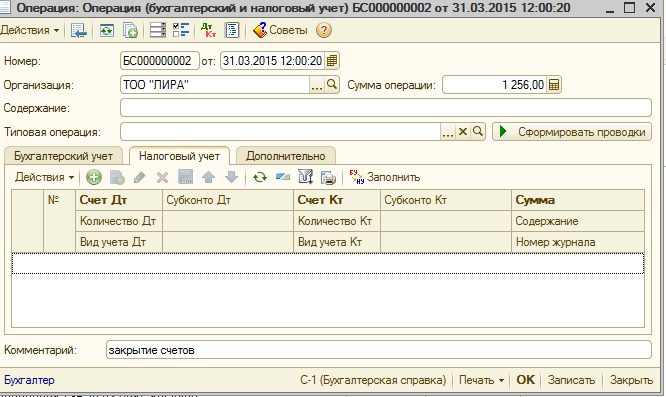Click the Сумма column header

click(578, 200)
